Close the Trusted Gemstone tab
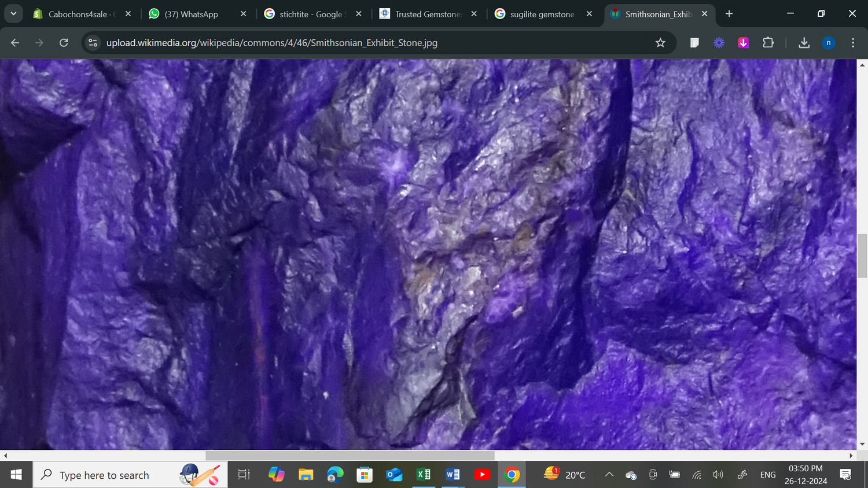Image resolution: width=868 pixels, height=488 pixels. click(474, 14)
